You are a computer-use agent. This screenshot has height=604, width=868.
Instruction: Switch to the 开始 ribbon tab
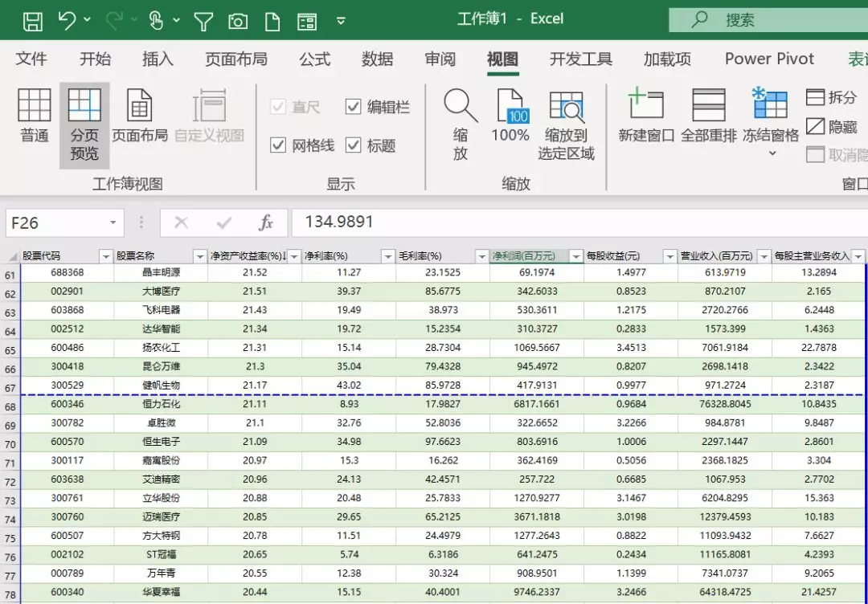(95, 59)
